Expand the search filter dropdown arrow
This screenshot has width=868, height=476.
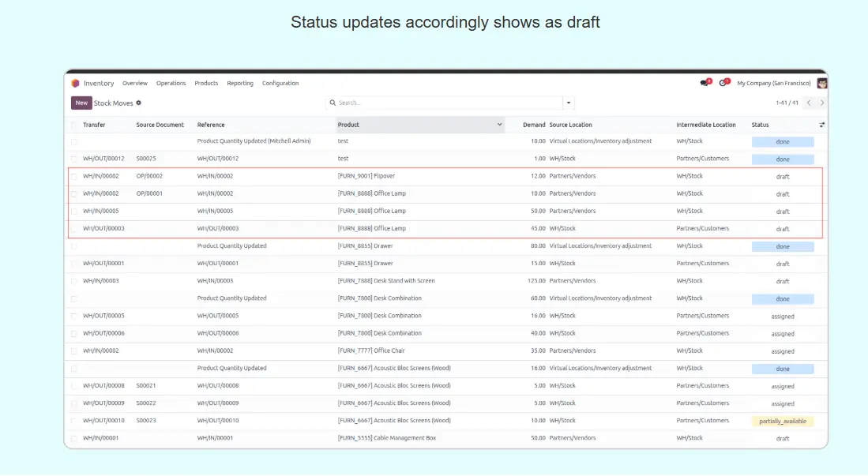pyautogui.click(x=569, y=103)
